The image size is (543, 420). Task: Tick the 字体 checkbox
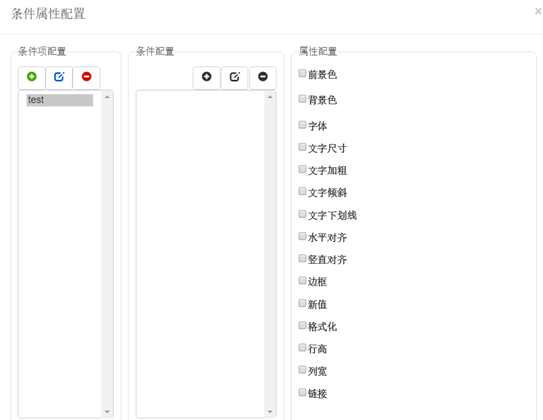pyautogui.click(x=302, y=125)
